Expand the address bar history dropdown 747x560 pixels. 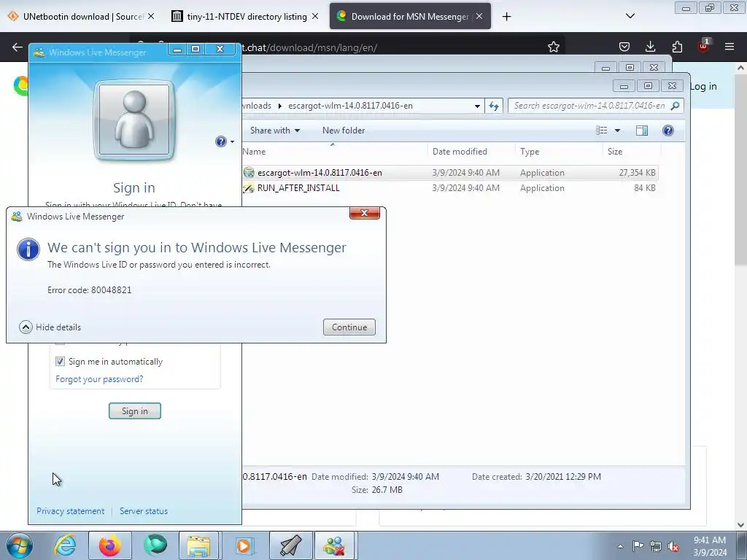(x=477, y=106)
